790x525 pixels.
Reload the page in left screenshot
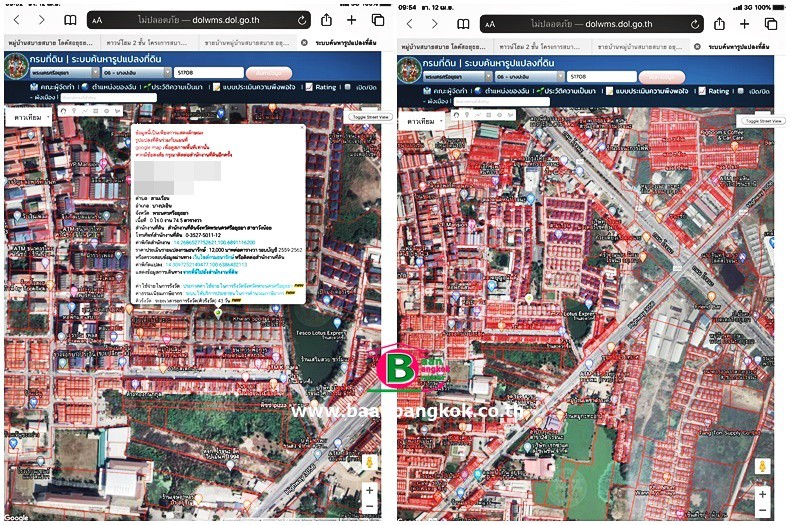(x=301, y=21)
